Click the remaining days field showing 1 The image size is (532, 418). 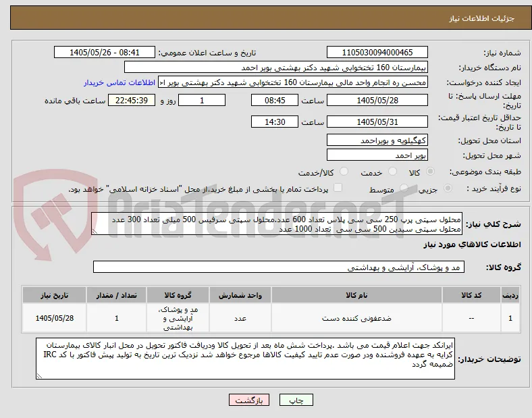(x=202, y=100)
